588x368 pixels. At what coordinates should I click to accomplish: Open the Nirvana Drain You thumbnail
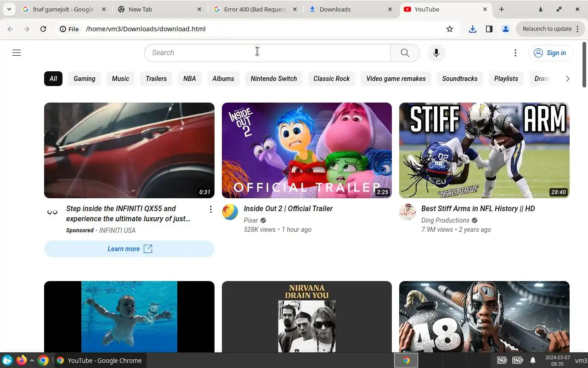[307, 317]
